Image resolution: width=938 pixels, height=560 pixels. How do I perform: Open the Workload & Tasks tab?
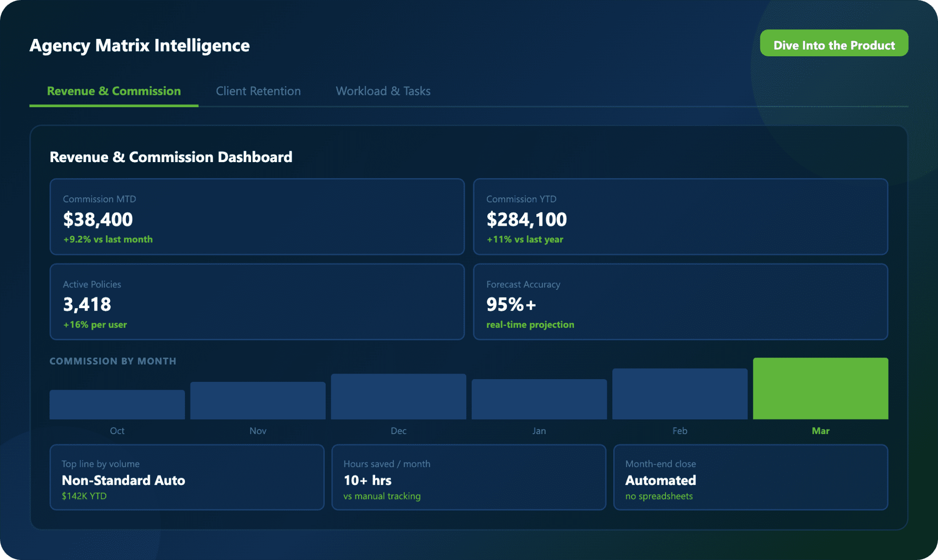tap(383, 91)
